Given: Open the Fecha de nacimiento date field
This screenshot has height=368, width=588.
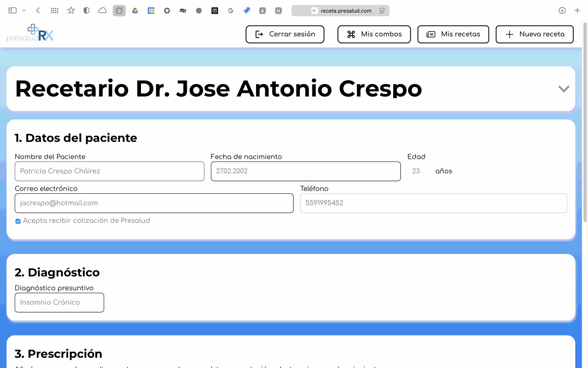Looking at the screenshot, I should pos(305,171).
